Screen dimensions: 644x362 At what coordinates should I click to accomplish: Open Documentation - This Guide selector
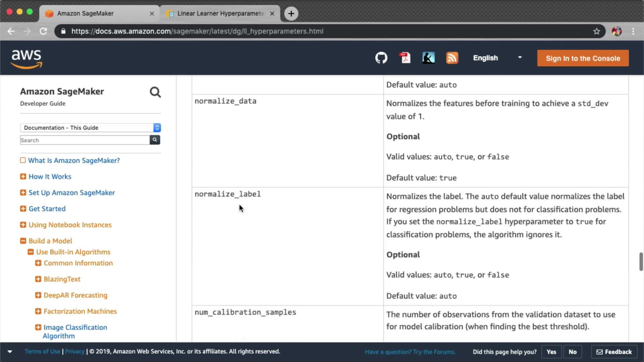[90, 128]
